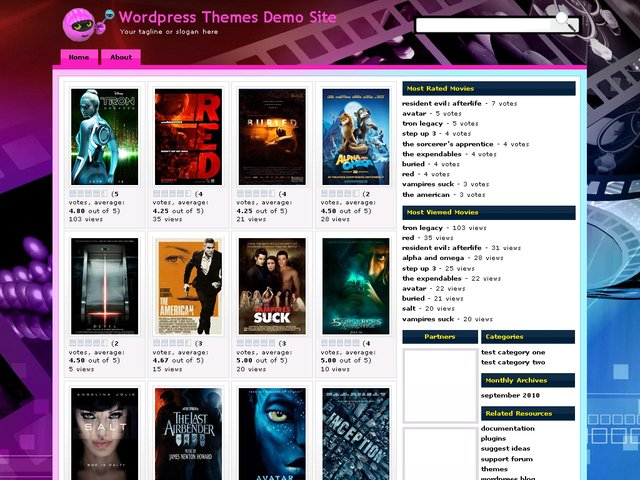Open the Devil movie poster thumbnail
Image resolution: width=640 pixels, height=480 pixels.
[x=104, y=286]
